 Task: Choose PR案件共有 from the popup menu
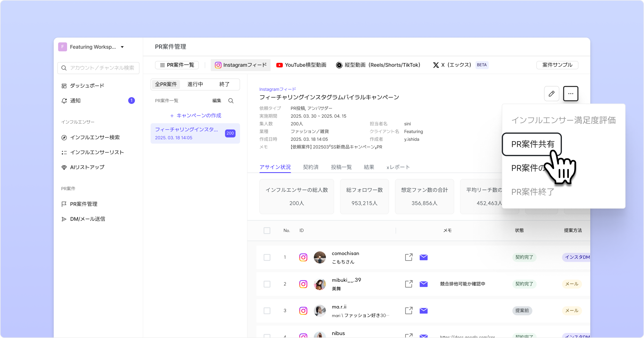point(532,144)
